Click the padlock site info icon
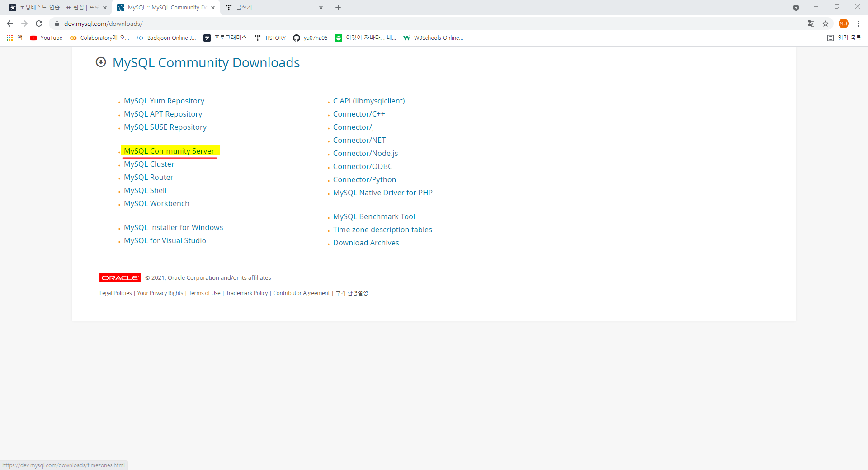 tap(57, 23)
